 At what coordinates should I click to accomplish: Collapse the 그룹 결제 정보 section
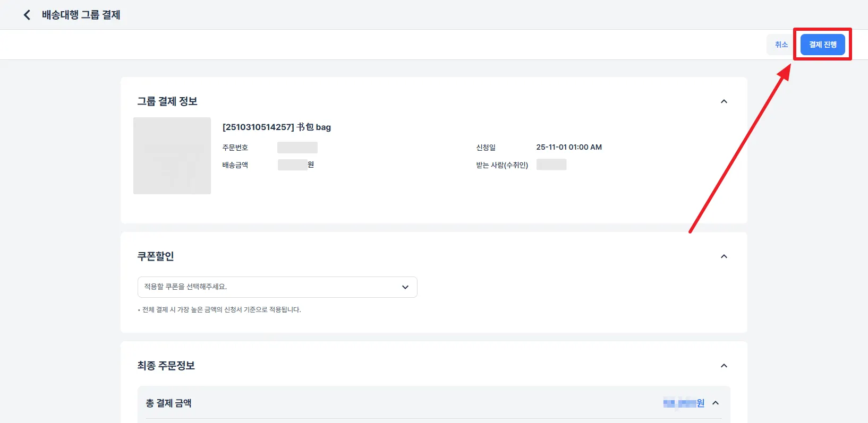coord(724,101)
